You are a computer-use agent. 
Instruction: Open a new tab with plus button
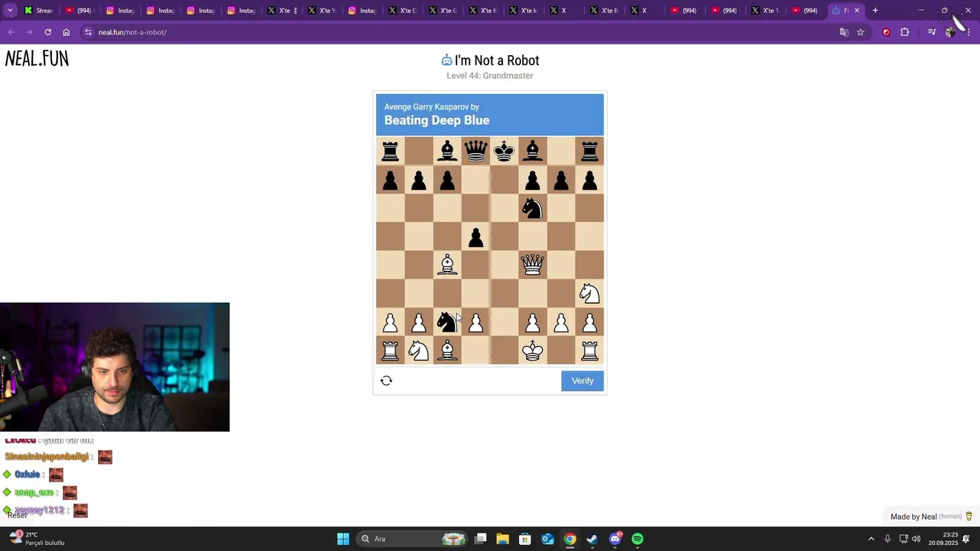(x=875, y=11)
